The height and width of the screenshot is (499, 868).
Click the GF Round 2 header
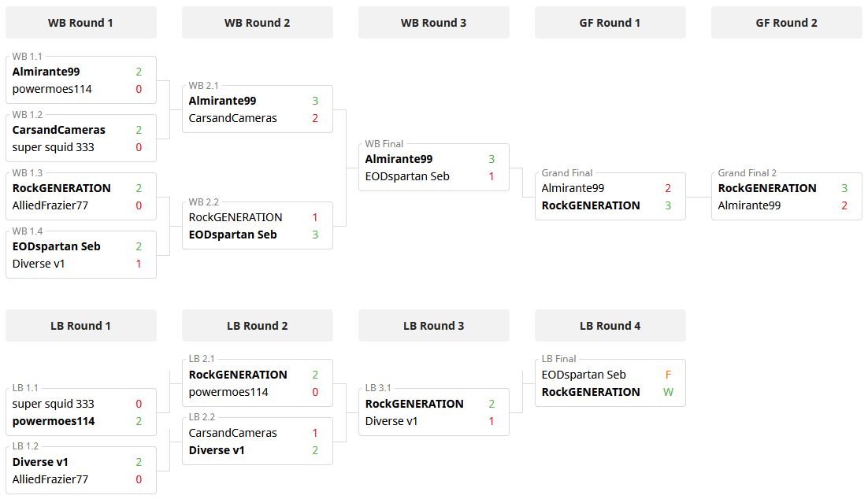tap(786, 23)
